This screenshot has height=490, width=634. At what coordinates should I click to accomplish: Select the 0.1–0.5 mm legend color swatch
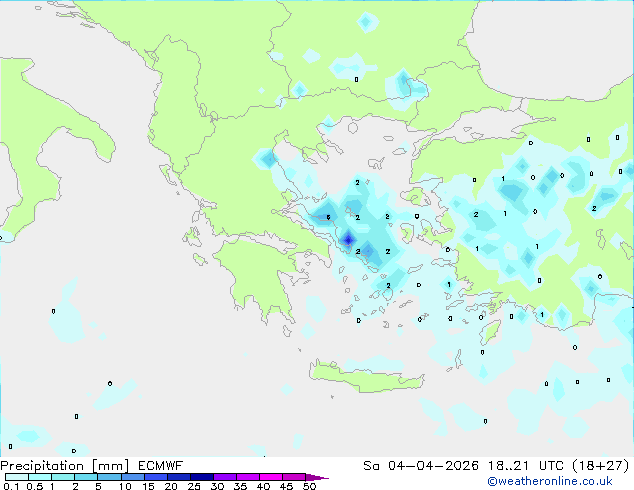(17, 477)
